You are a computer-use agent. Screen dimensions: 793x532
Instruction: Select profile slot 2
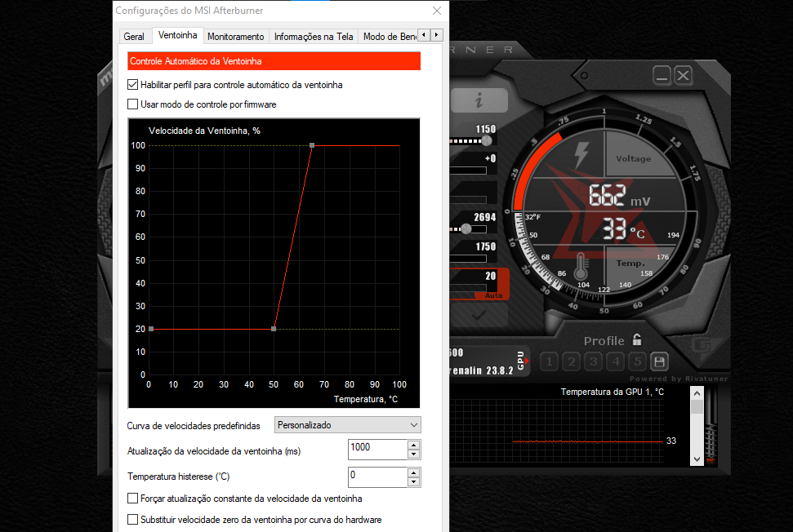pyautogui.click(x=572, y=361)
